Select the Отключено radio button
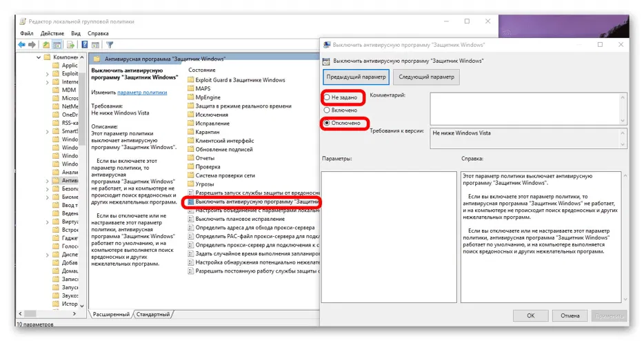The height and width of the screenshot is (341, 644). pos(327,123)
